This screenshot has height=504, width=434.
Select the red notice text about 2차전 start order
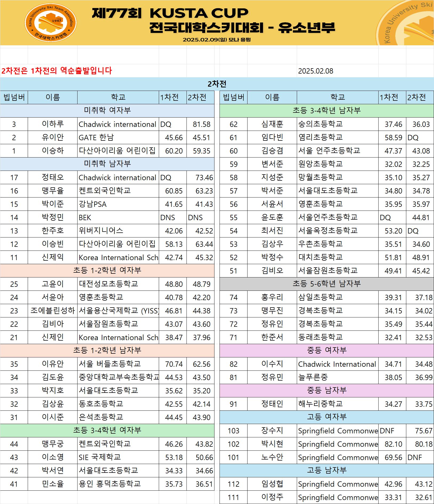pyautogui.click(x=57, y=71)
